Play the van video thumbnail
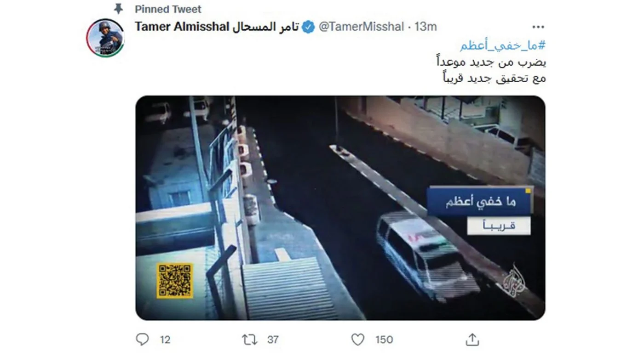644x362 pixels. click(340, 208)
